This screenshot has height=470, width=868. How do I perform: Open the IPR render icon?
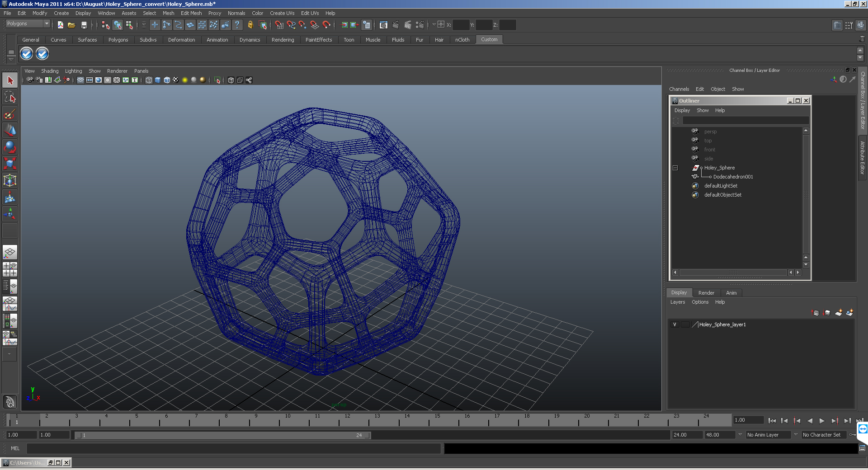(407, 25)
